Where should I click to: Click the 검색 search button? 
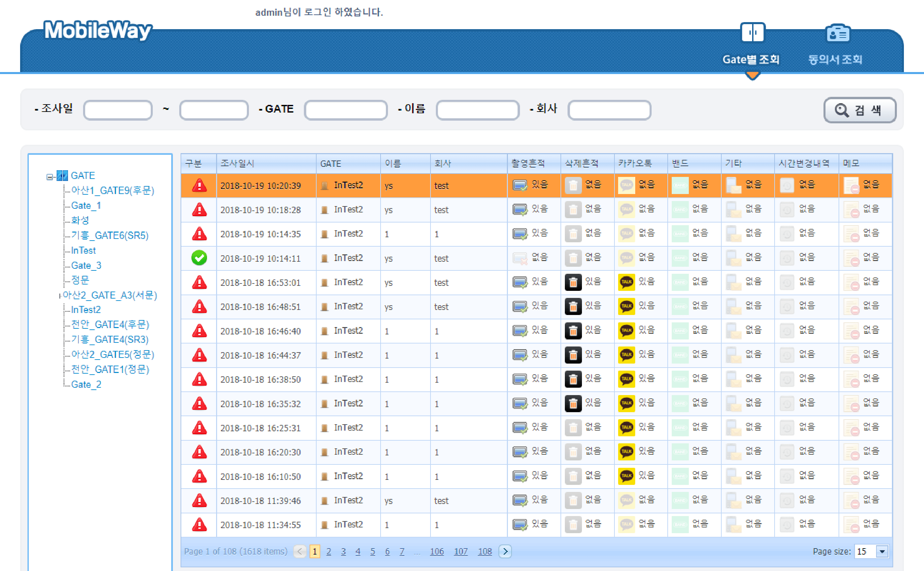coord(859,110)
